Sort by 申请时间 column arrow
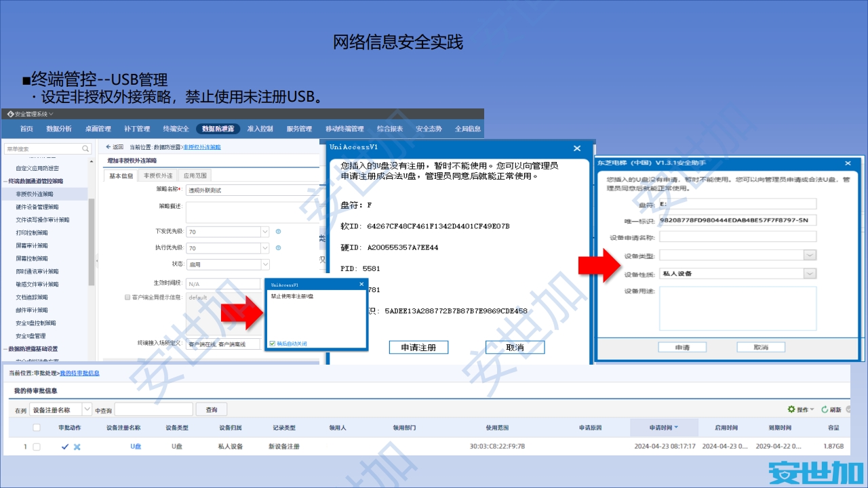 click(676, 428)
